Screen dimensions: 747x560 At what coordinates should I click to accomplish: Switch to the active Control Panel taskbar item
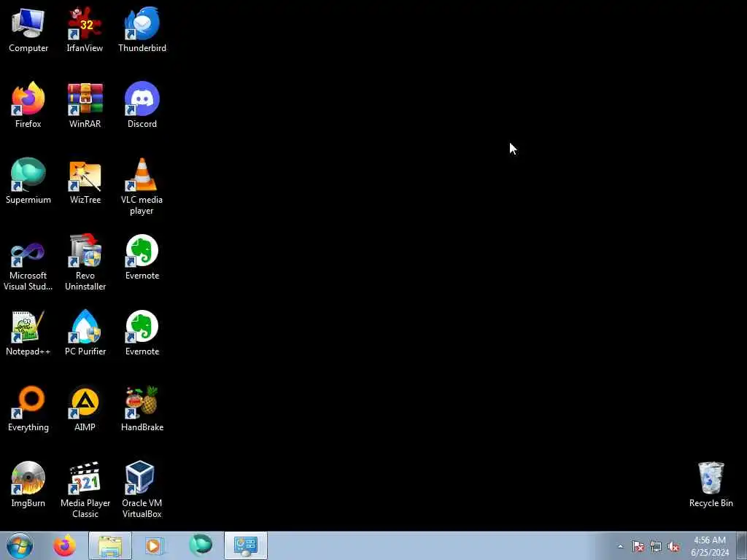(246, 545)
